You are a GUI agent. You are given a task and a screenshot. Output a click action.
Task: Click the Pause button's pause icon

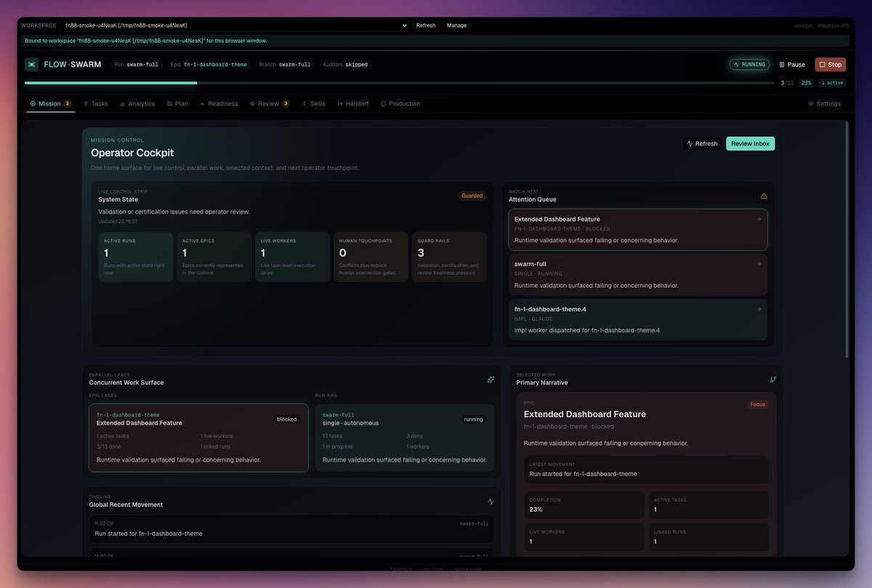782,65
